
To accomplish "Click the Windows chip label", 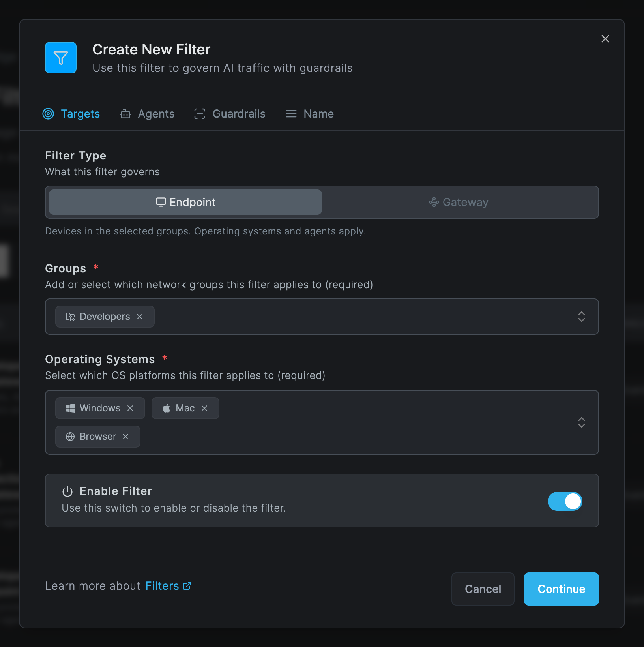I will coord(100,408).
